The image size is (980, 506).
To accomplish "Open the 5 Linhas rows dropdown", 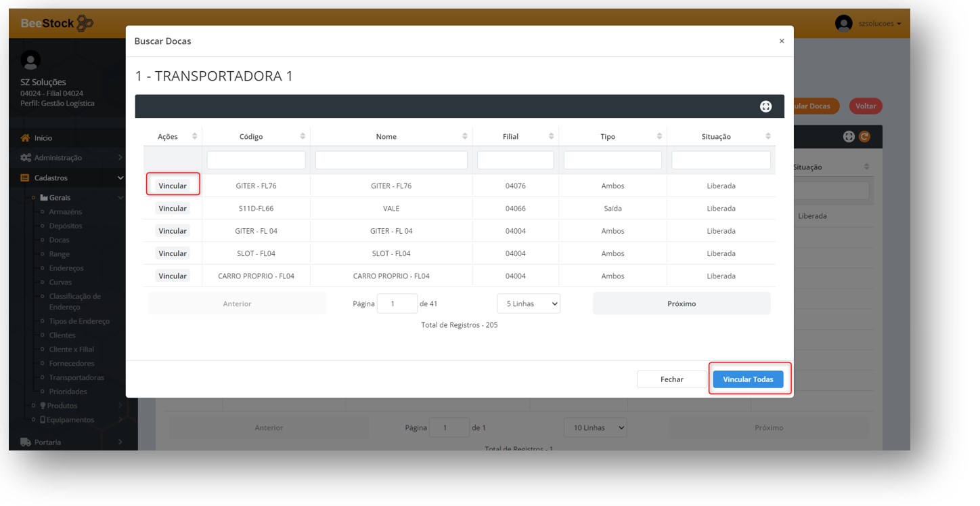I will [528, 304].
